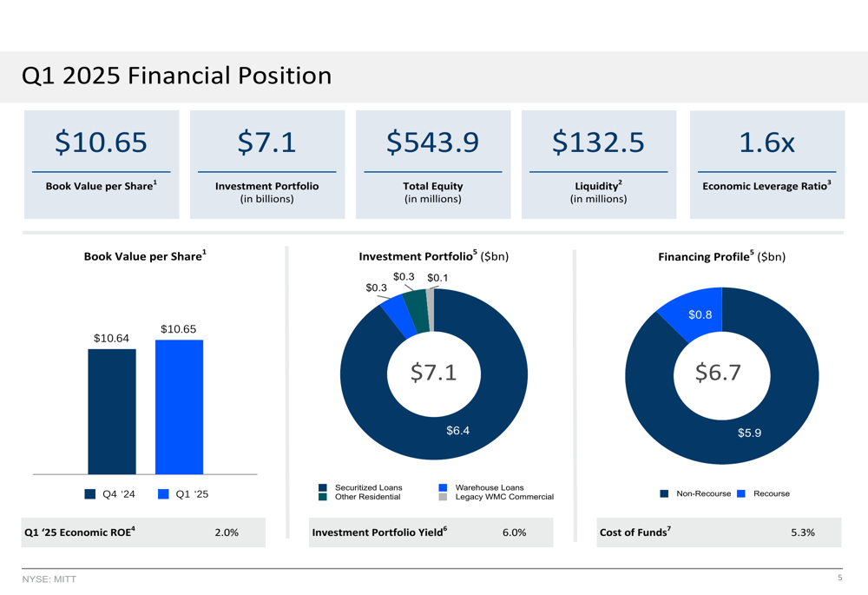Click the Q1 '25 legend color square
This screenshot has width=868, height=595.
coord(163,493)
